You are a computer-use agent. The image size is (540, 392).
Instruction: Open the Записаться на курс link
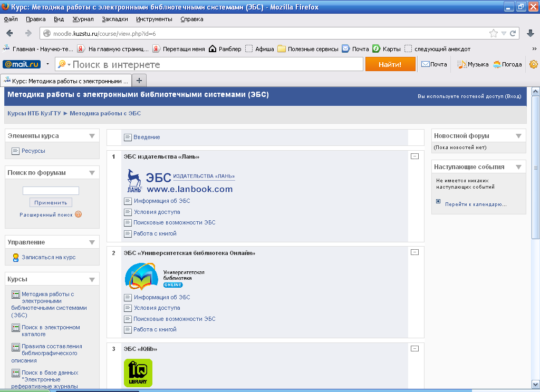[49, 258]
